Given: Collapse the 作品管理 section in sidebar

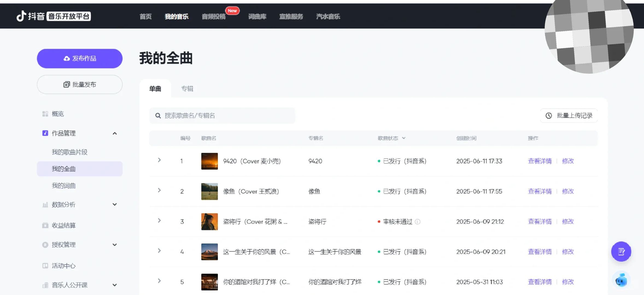Looking at the screenshot, I should coord(115,133).
